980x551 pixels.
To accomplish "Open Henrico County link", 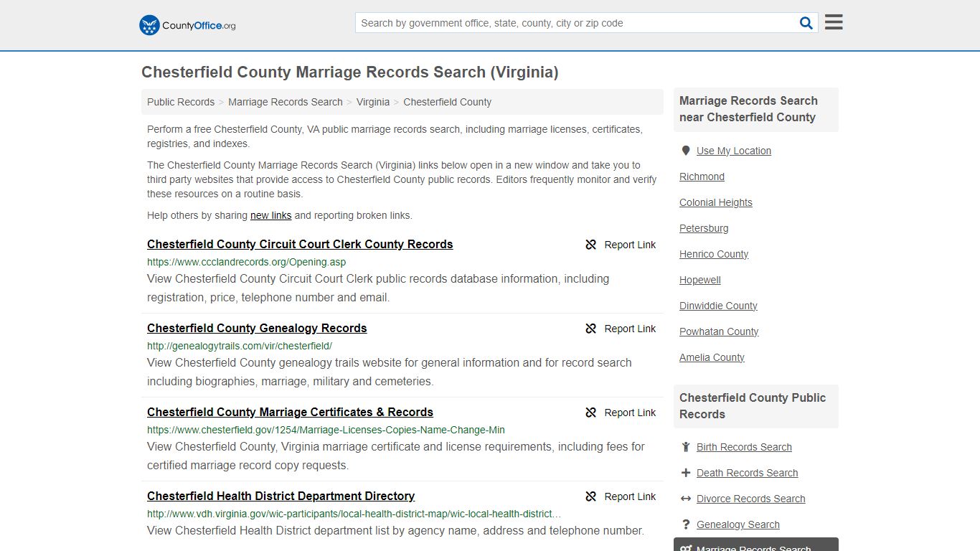I will [714, 254].
